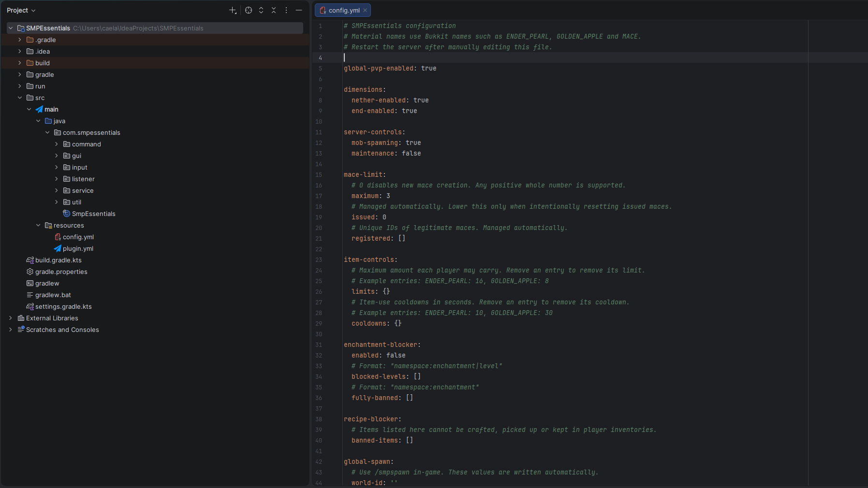The image size is (868, 488).
Task: Click the 'nether-enabled: true' line
Action: pyautogui.click(x=390, y=100)
